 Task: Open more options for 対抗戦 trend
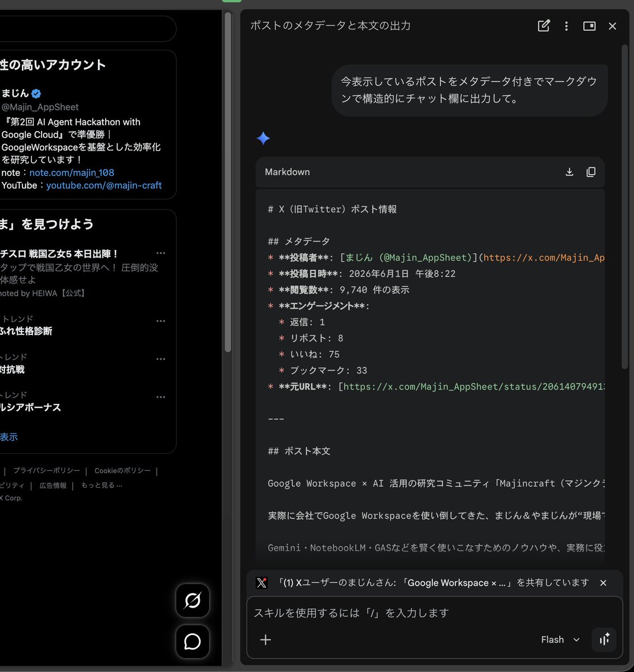161,359
